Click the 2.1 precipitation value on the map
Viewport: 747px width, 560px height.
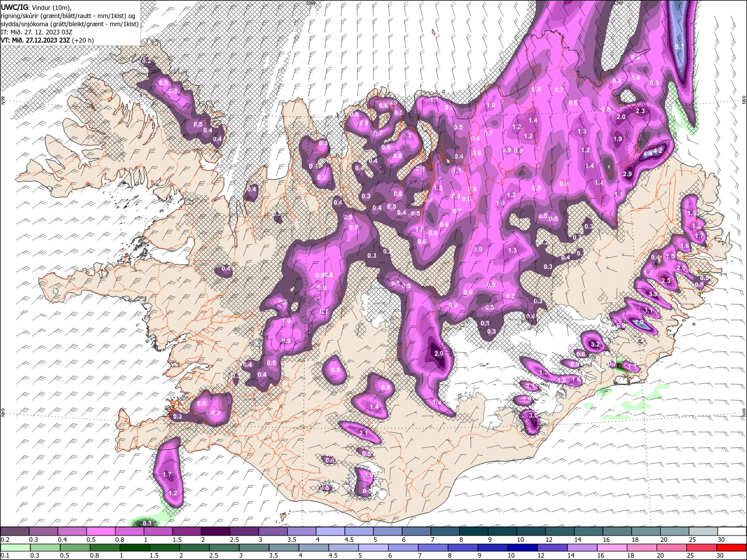[x=363, y=433]
